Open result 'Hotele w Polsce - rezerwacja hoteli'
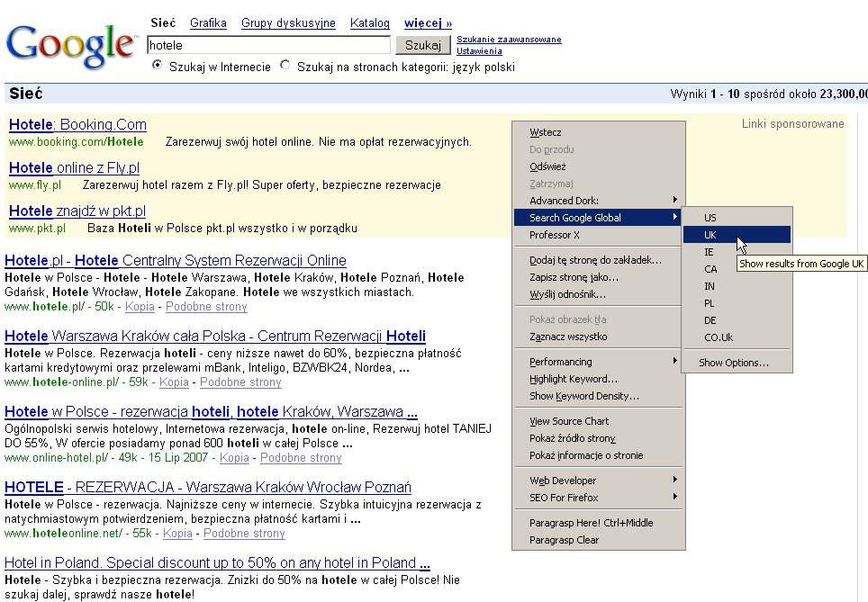Viewport: 868px width, 602px height. 211,411
